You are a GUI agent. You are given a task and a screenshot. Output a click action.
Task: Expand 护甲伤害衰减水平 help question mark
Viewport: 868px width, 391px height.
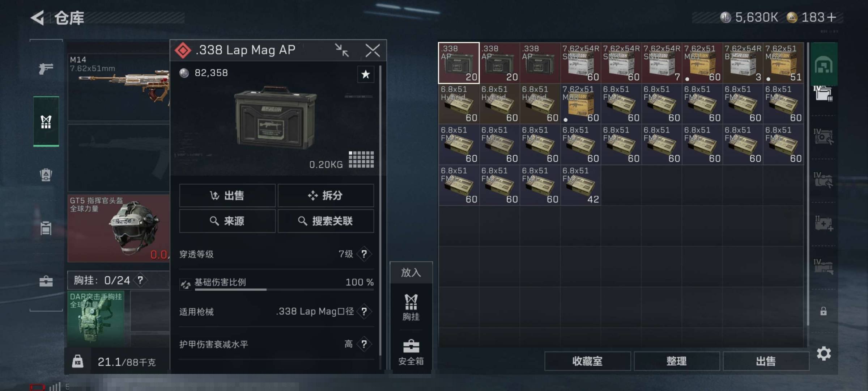coord(364,344)
